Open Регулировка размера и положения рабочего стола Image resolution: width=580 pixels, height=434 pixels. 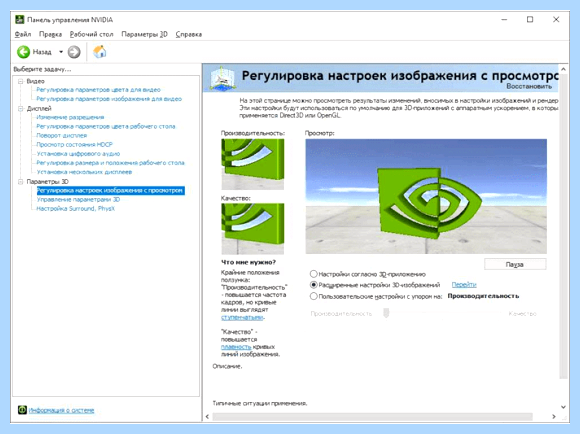click(x=110, y=163)
